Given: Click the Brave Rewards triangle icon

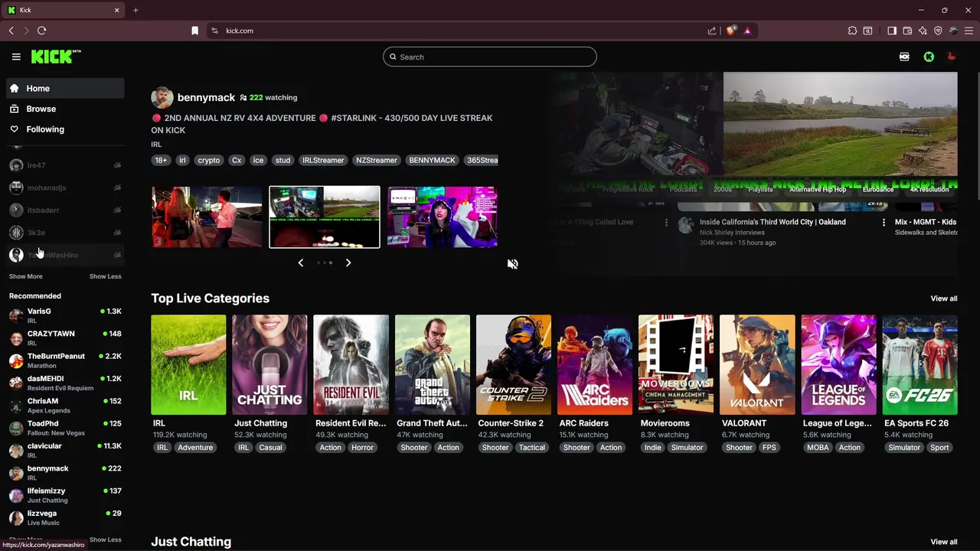Looking at the screenshot, I should [747, 31].
